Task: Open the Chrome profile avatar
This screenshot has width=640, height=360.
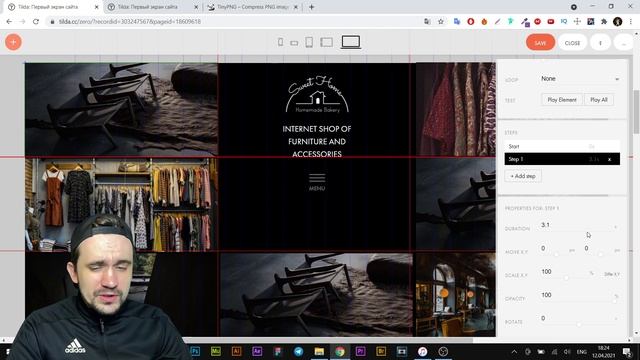Action: 618,22
